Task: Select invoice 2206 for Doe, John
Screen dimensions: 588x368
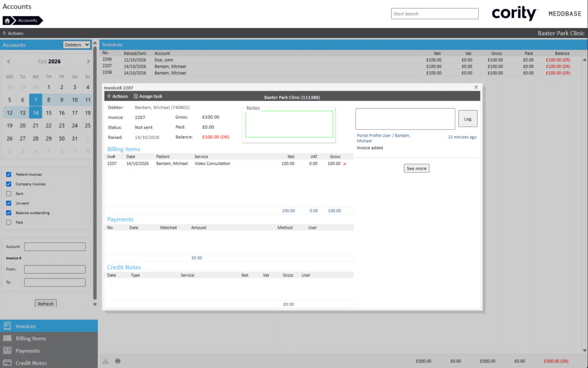Action: 341,60
